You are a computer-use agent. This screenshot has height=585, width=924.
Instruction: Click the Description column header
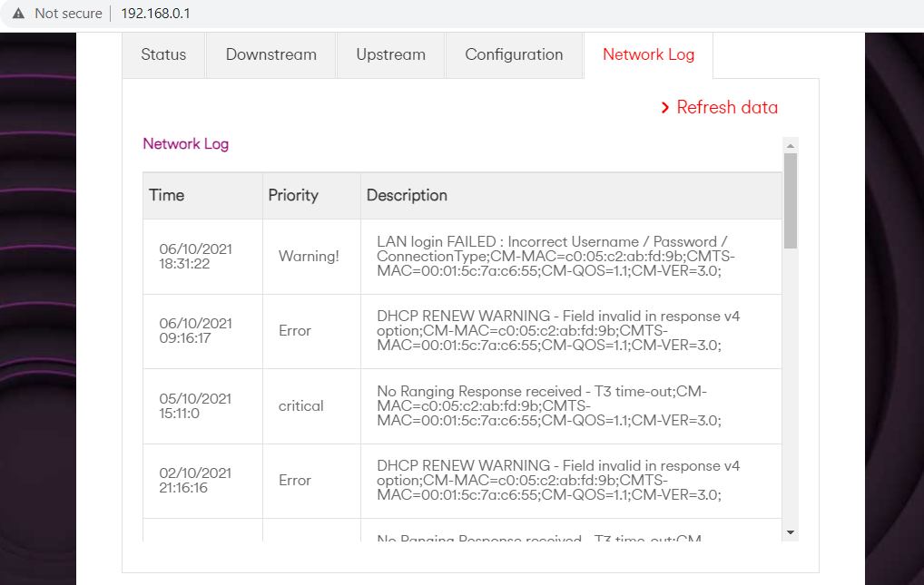pyautogui.click(x=407, y=195)
